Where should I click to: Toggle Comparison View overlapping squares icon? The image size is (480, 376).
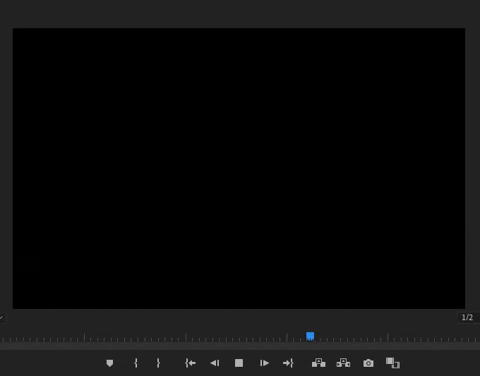point(393,363)
